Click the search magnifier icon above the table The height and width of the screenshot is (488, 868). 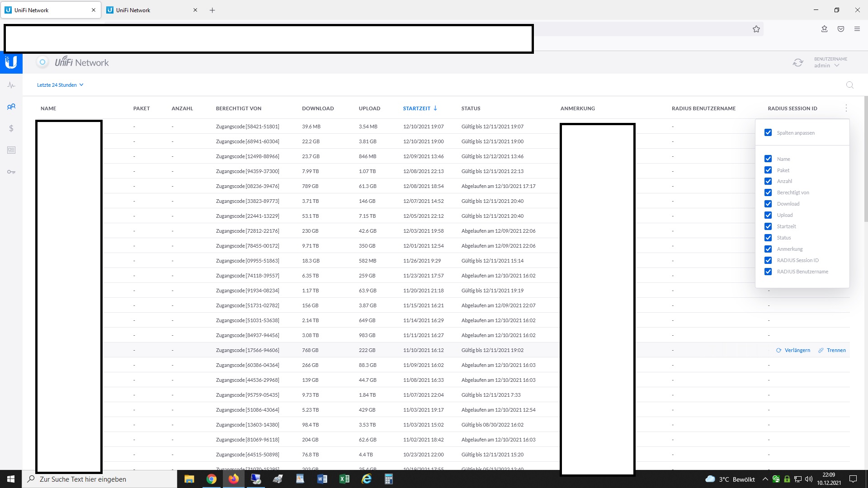(x=850, y=85)
